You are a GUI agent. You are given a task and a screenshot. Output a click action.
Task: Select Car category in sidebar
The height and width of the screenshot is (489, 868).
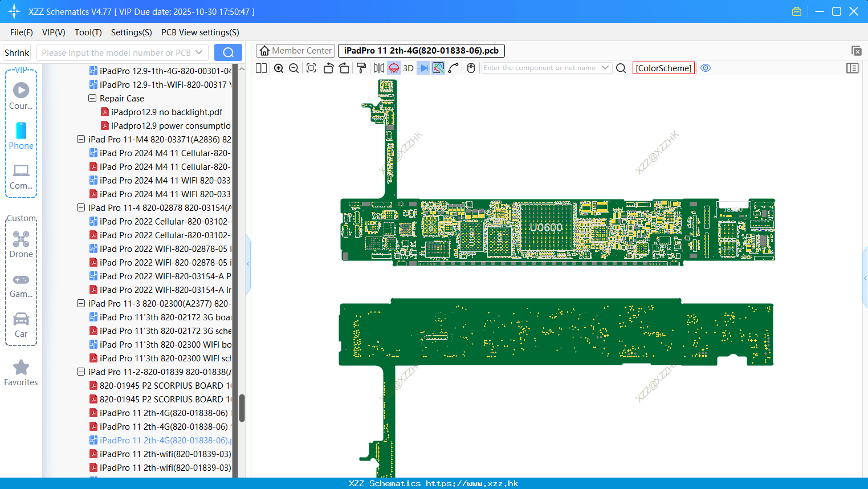[x=21, y=325]
